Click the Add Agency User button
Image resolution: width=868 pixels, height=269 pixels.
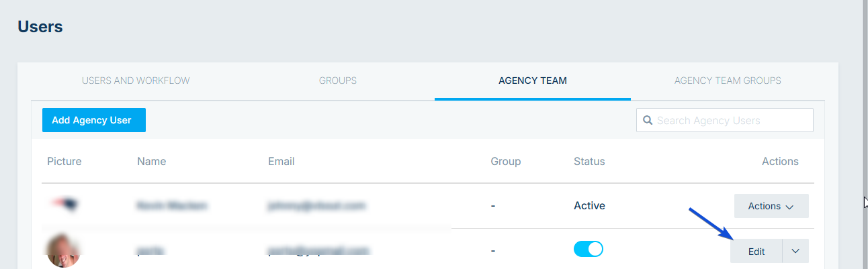(x=94, y=120)
